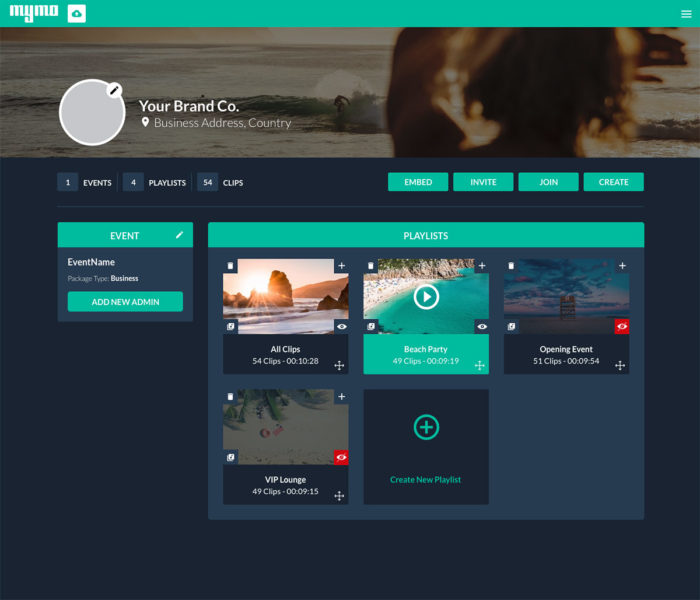Screen dimensions: 700x600
Task: Click the edit pencil on Event panel
Action: tap(180, 235)
